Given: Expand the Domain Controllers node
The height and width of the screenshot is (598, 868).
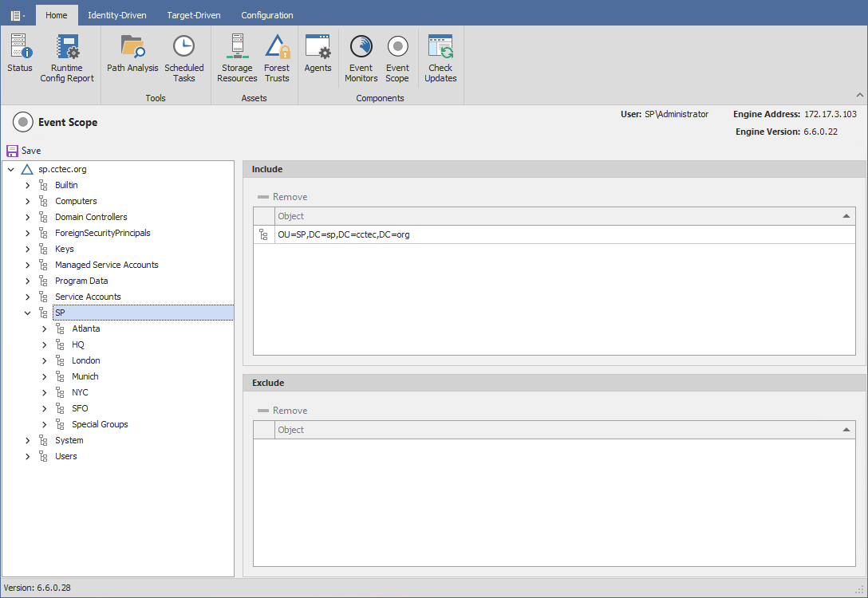Looking at the screenshot, I should pos(27,216).
